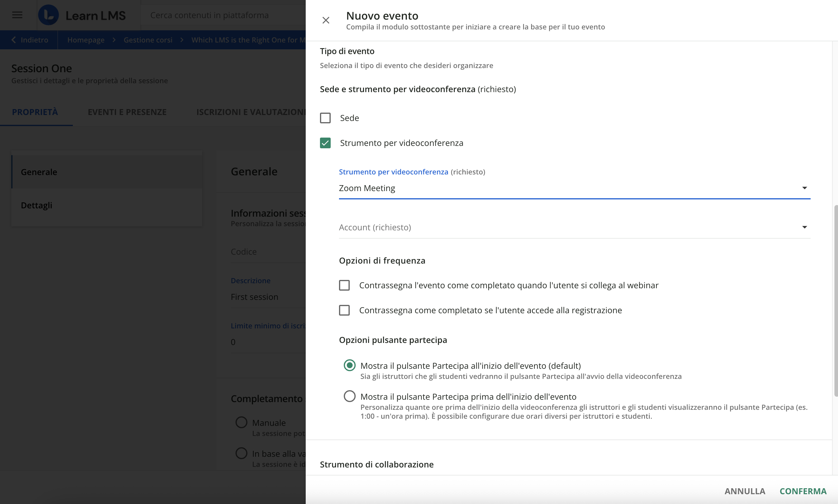The image size is (838, 504).
Task: Click the panel vertical scrollbar
Action: pyautogui.click(x=836, y=300)
